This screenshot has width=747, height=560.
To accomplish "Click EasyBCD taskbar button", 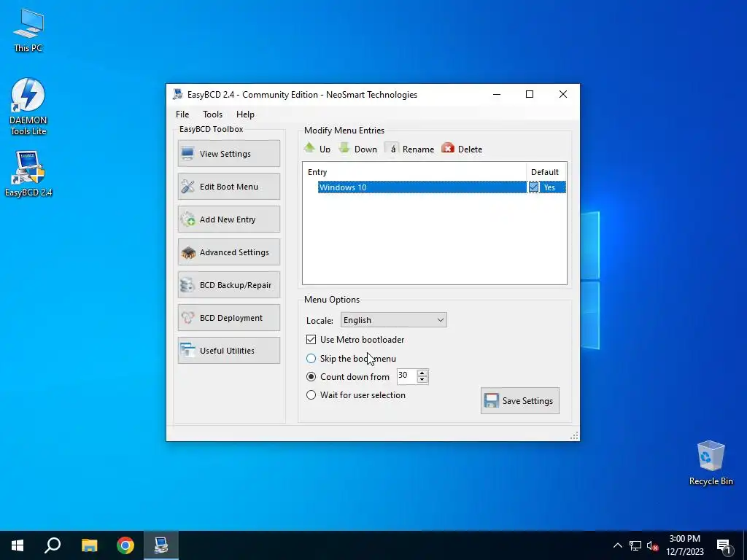I will click(x=161, y=545).
